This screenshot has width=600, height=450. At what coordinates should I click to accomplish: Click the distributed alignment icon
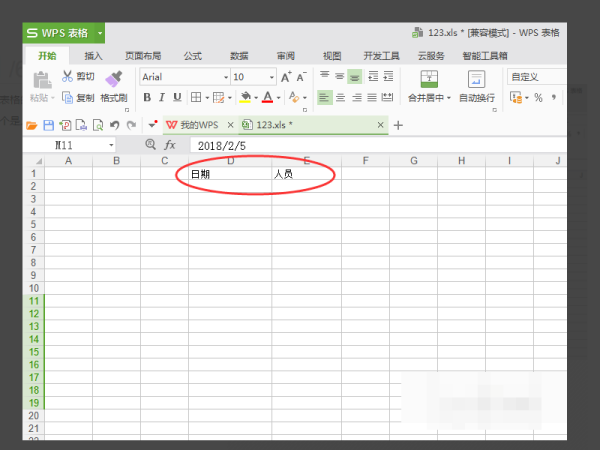388,97
